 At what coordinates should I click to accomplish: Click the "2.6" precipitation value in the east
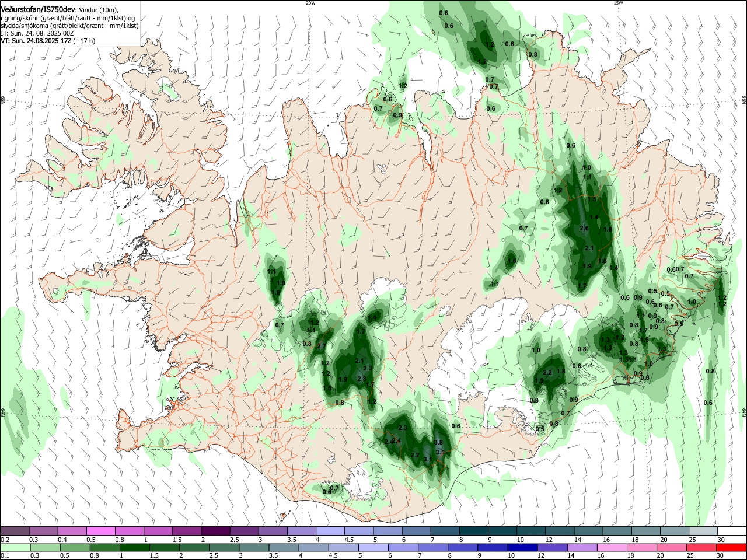[x=584, y=229]
